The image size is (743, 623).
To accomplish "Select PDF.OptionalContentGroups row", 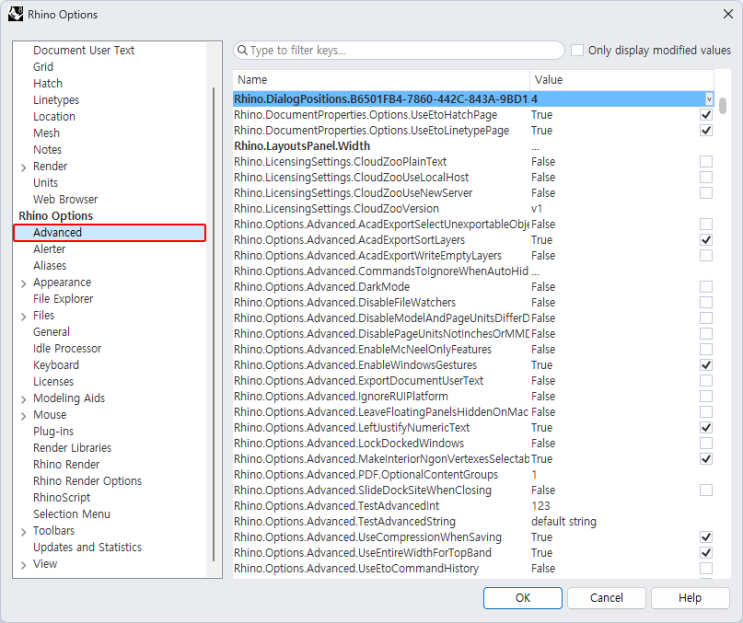I will click(x=473, y=474).
